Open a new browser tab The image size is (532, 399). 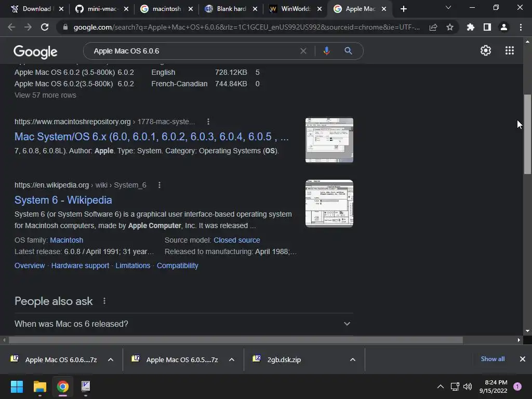pyautogui.click(x=403, y=9)
